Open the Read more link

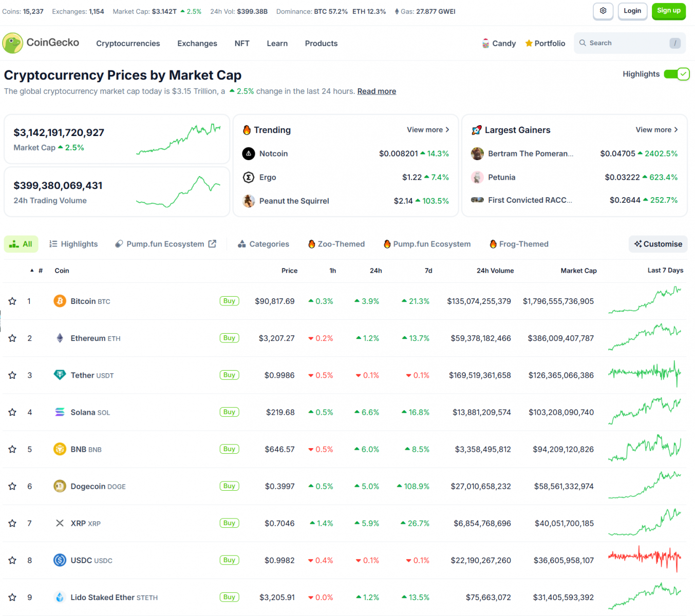click(377, 91)
